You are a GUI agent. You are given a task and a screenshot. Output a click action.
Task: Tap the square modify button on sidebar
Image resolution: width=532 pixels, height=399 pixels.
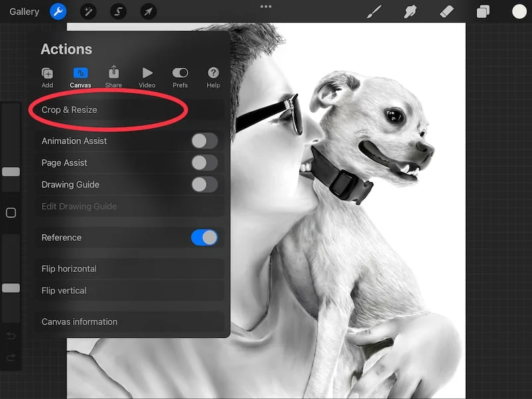(x=11, y=213)
